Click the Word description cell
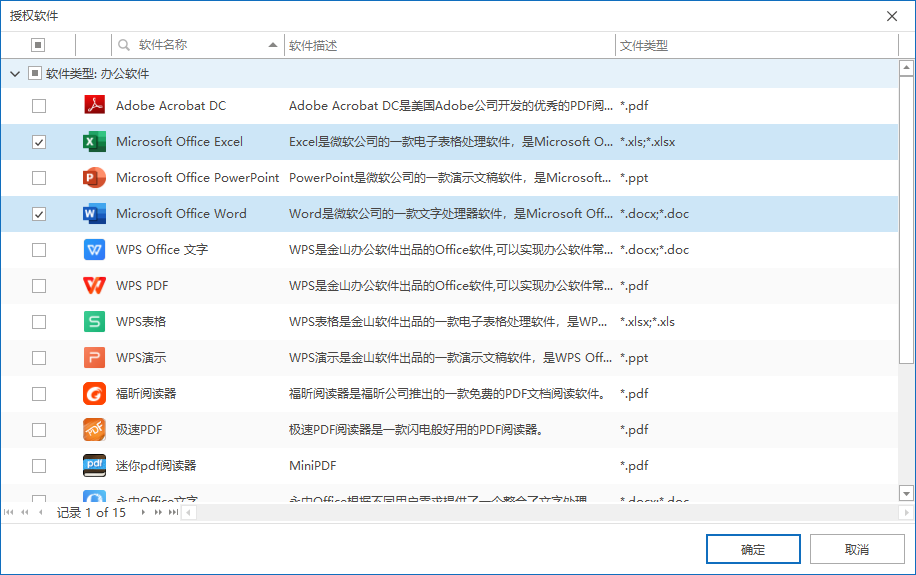The width and height of the screenshot is (916, 575). [x=450, y=214]
